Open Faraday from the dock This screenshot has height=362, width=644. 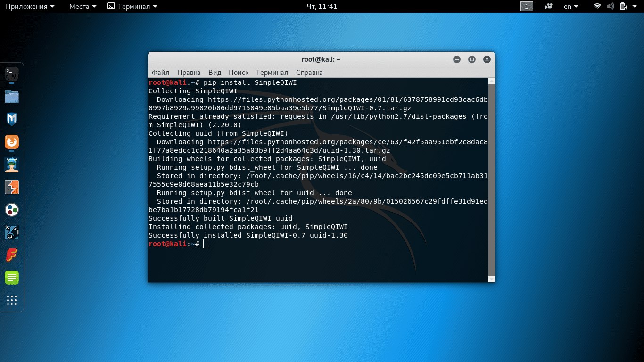[x=12, y=255]
